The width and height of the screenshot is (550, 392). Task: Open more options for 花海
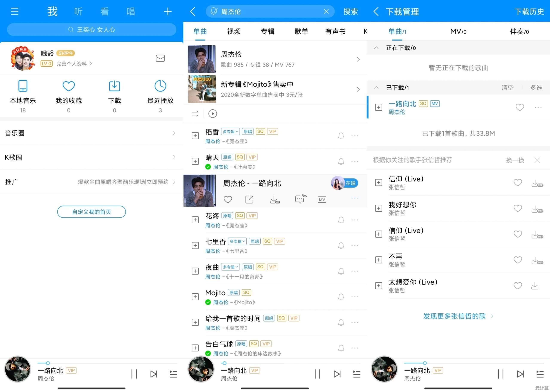coord(355,220)
